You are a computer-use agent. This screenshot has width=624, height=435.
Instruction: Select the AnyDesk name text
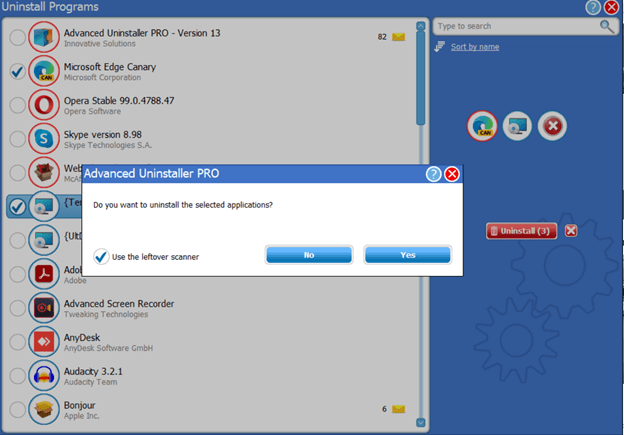point(82,337)
